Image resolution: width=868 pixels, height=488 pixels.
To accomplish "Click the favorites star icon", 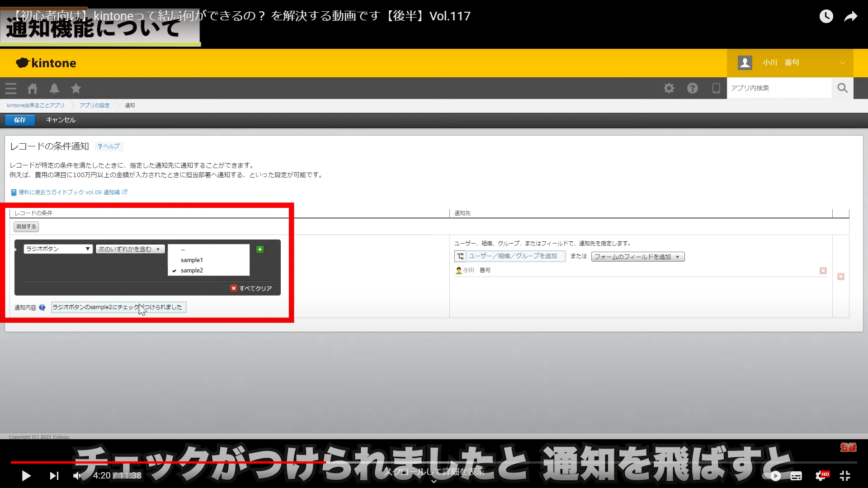I will (x=76, y=89).
